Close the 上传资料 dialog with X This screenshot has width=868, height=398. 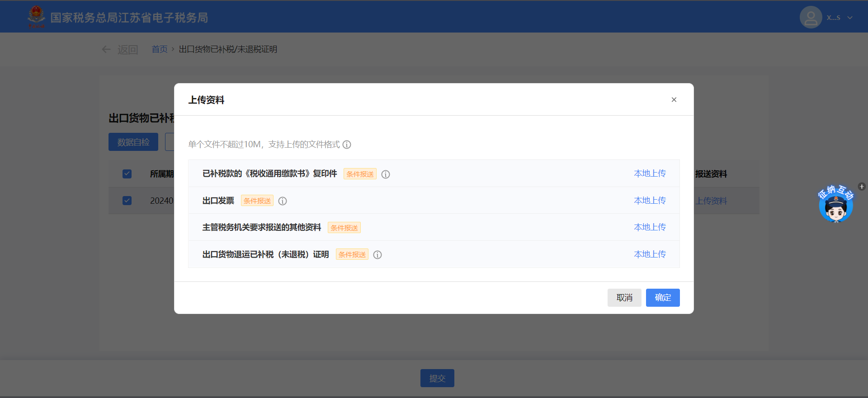[674, 100]
